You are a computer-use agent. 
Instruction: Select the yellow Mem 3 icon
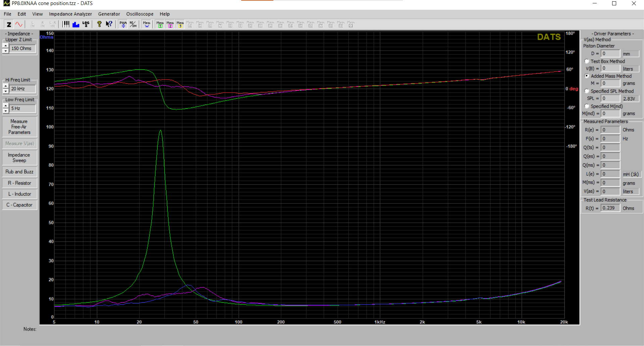pyautogui.click(x=180, y=24)
